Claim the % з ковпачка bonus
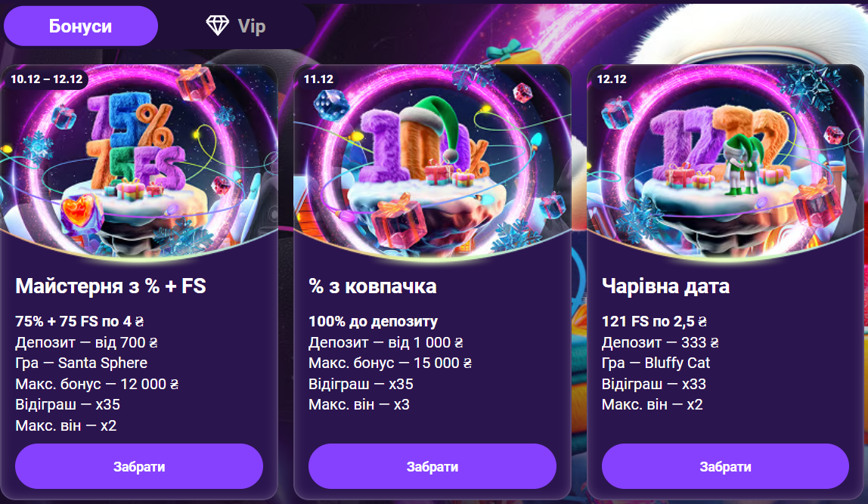Screen dimensions: 868x504 click(x=432, y=466)
